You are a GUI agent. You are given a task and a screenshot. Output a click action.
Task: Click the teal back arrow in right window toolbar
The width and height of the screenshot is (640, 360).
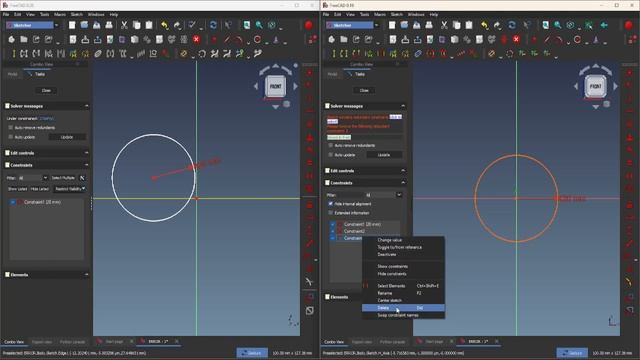click(x=604, y=25)
